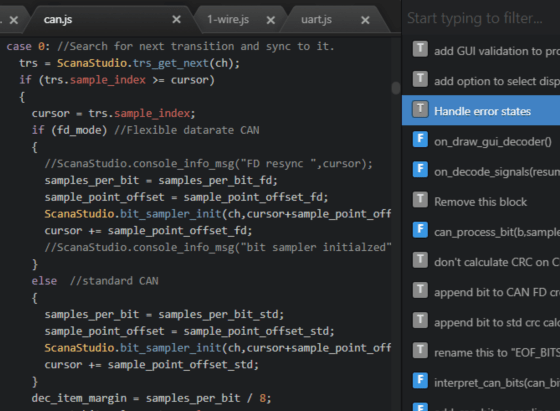Click T icon of 'add option to select' item
Viewport: 560px width, 411px height.
click(420, 79)
